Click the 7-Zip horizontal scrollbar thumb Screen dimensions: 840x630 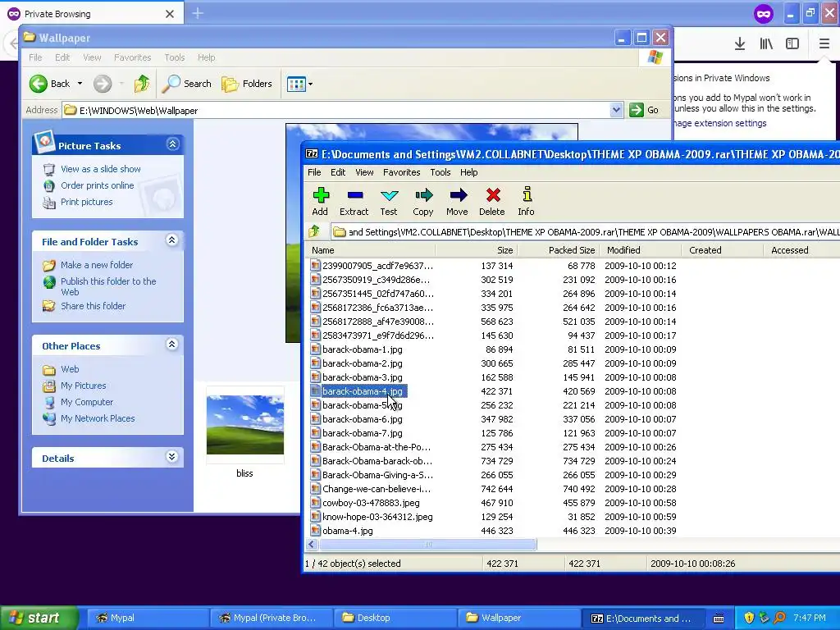(427, 545)
